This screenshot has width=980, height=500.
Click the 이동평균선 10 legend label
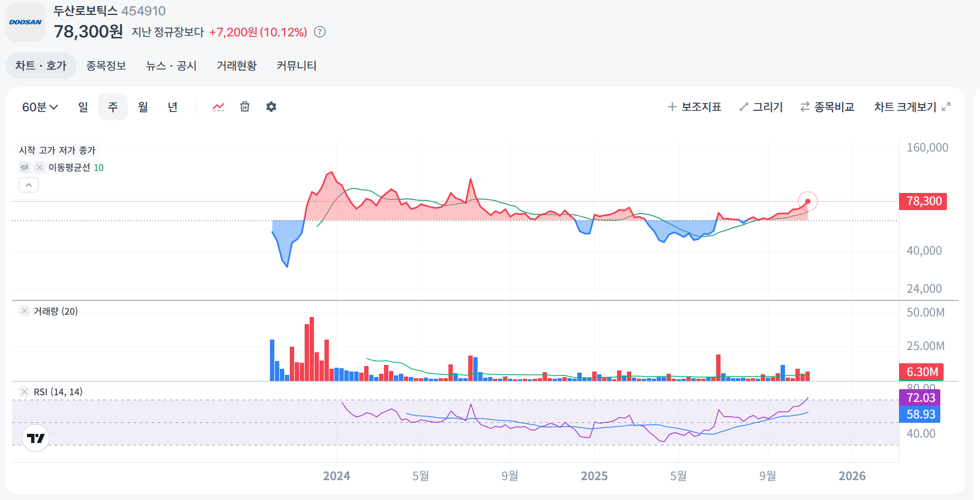[x=76, y=167]
